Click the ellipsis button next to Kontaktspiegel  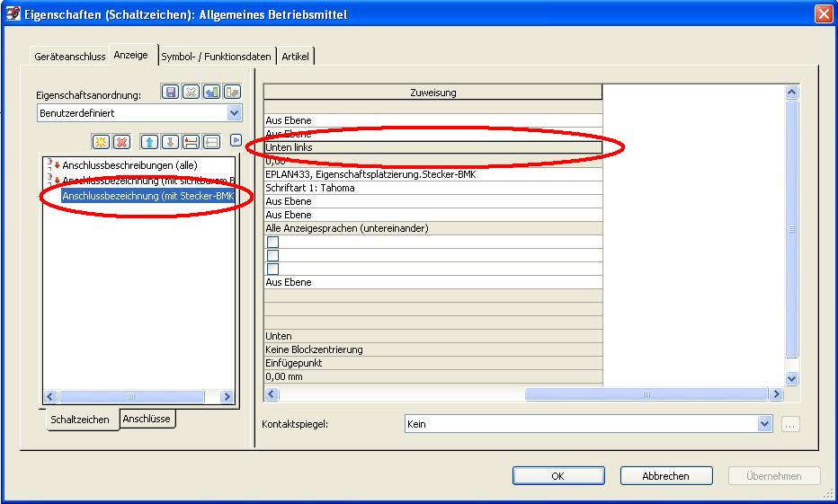(790, 424)
